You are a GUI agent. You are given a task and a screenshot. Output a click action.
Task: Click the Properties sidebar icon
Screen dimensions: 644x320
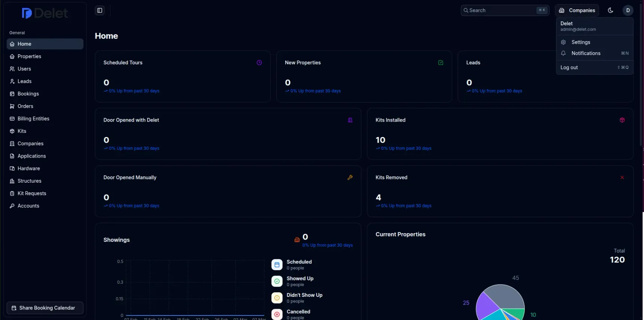(x=12, y=57)
